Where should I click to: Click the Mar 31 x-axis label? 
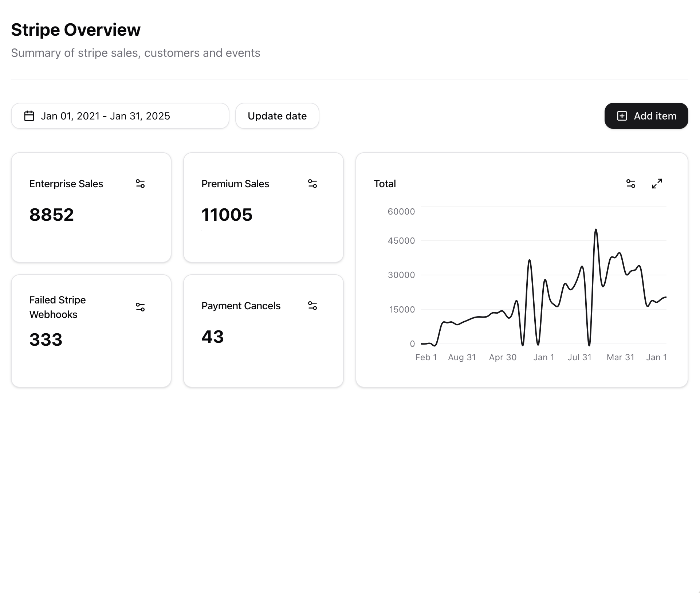point(621,357)
